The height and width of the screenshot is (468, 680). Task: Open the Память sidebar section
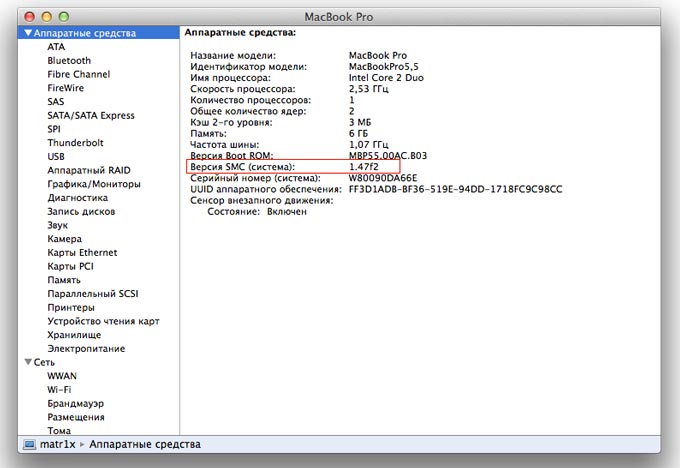(x=64, y=280)
